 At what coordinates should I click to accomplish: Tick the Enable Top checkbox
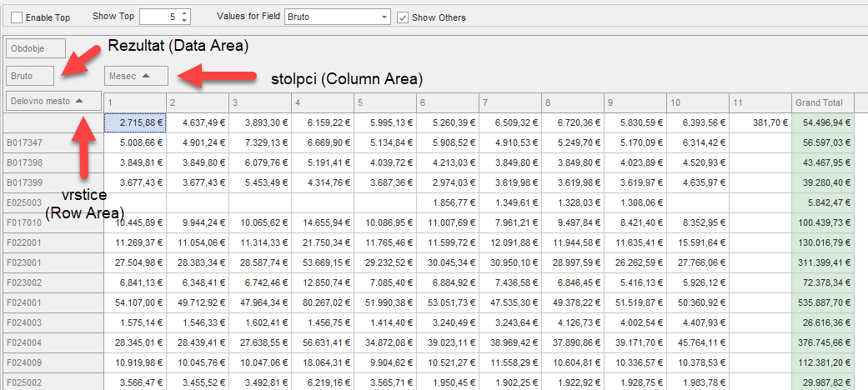pyautogui.click(x=17, y=17)
